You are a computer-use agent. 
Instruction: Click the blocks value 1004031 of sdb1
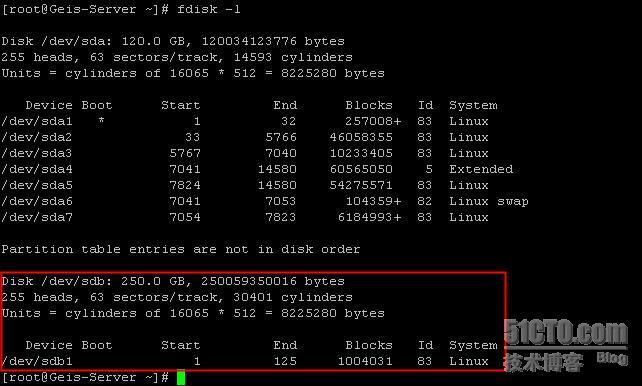pos(365,361)
